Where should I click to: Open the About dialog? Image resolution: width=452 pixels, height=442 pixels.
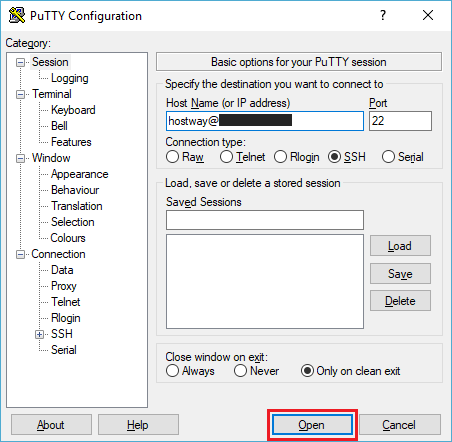click(x=51, y=425)
